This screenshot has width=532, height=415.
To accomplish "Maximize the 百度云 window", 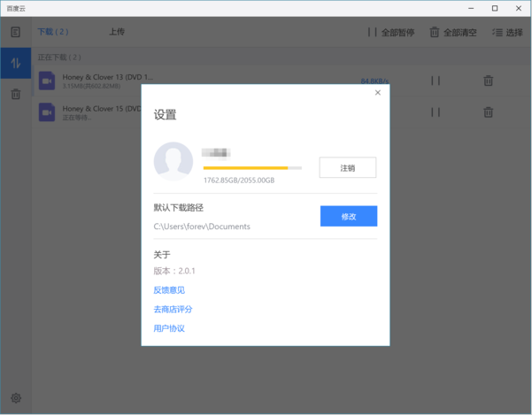I will click(495, 9).
